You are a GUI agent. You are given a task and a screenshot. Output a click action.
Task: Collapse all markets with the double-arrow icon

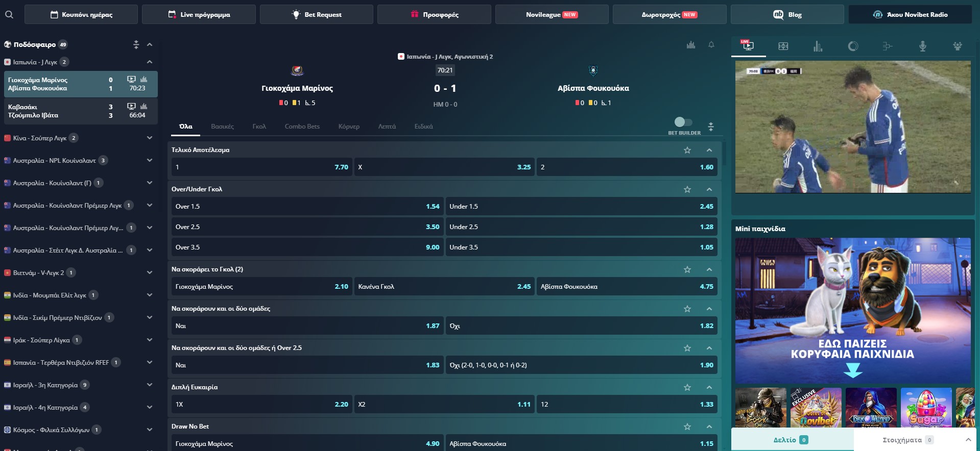pyautogui.click(x=711, y=127)
